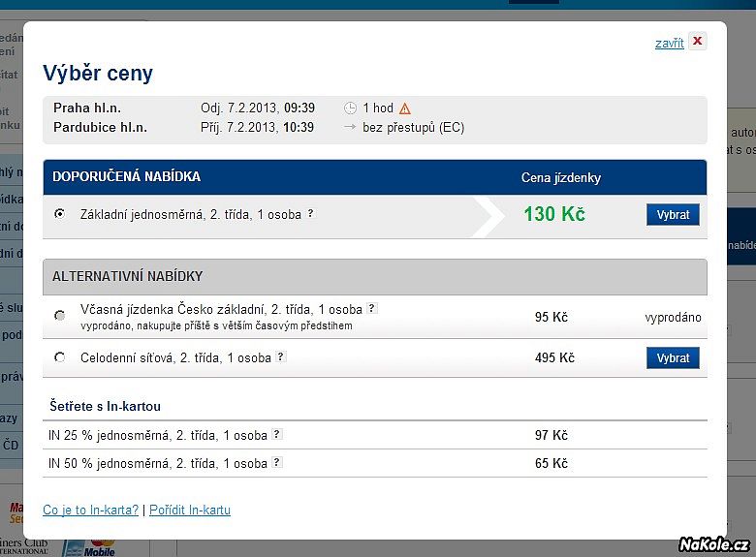Click Vybrat for the 130 Kč ticket

coord(673,214)
